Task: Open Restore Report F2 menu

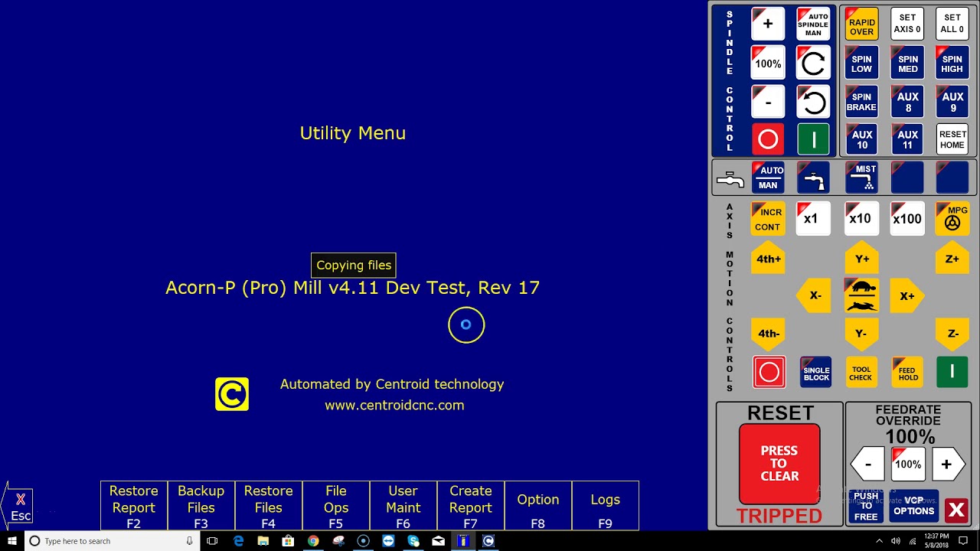Action: [134, 506]
